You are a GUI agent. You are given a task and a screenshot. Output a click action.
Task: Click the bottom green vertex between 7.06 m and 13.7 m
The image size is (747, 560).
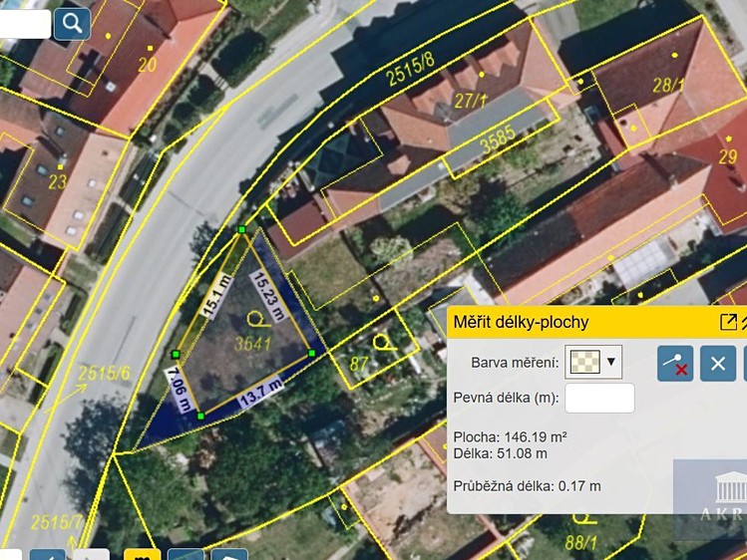(200, 417)
